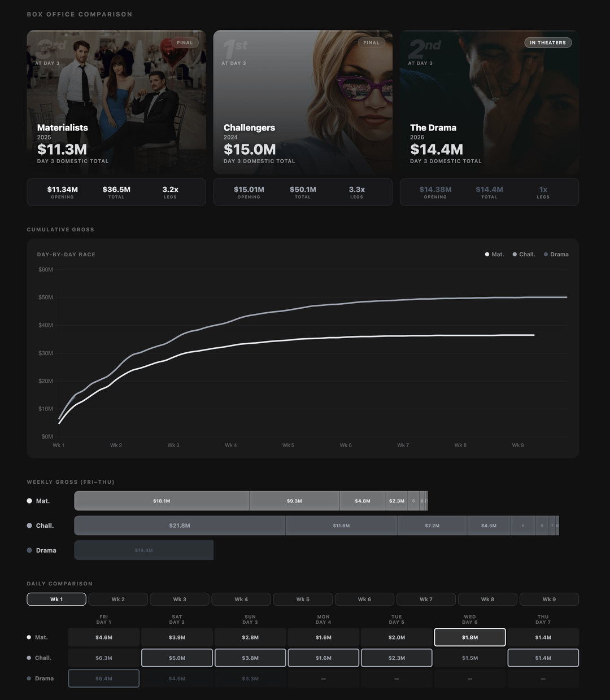Select Materialists Wednesday $1.8M cell
The width and height of the screenshot is (610, 700).
pos(469,637)
